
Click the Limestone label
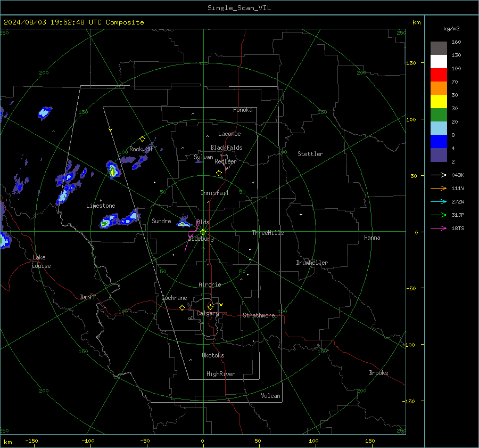101,206
